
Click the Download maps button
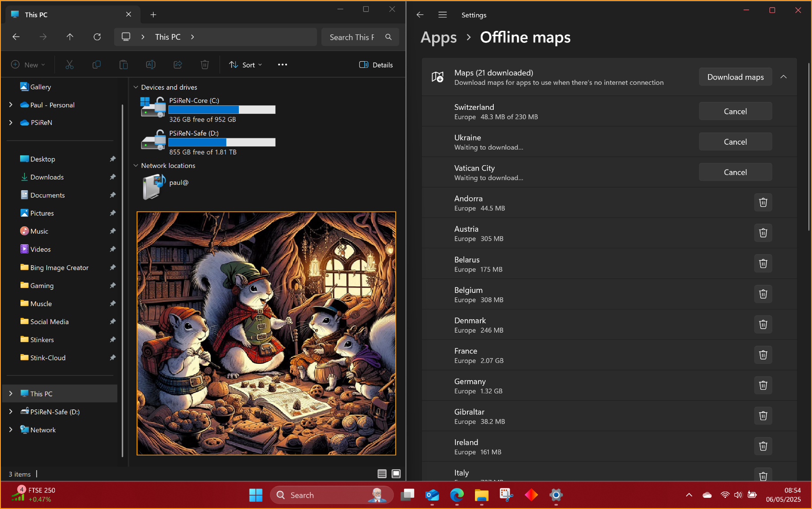735,77
